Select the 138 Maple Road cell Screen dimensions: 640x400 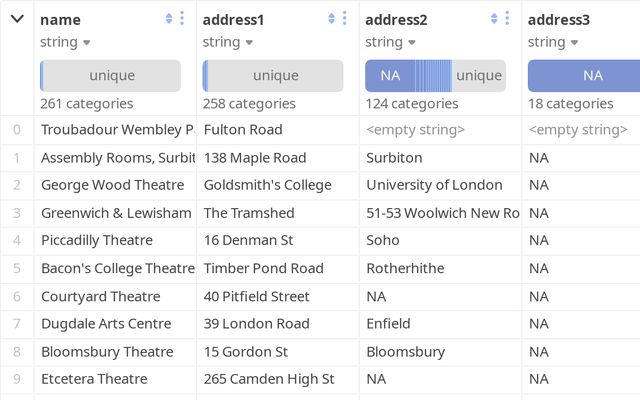255,157
